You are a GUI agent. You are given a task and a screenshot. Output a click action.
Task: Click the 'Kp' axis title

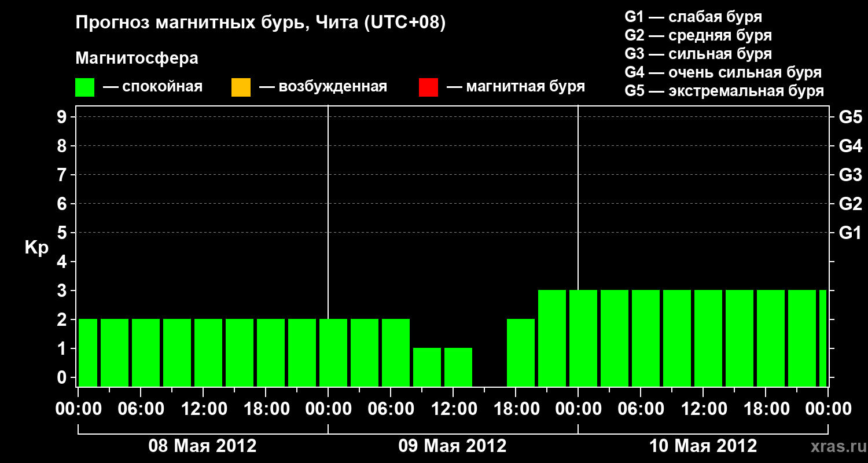point(36,248)
